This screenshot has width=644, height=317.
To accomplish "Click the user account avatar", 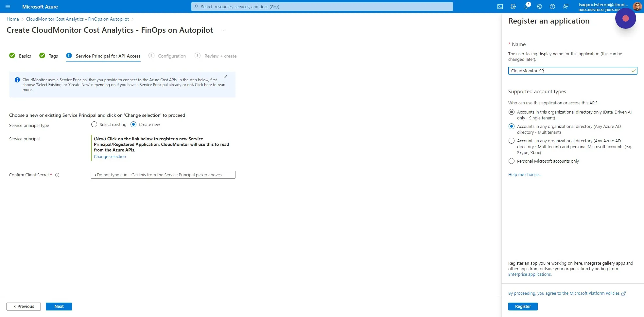I will click(x=637, y=6).
